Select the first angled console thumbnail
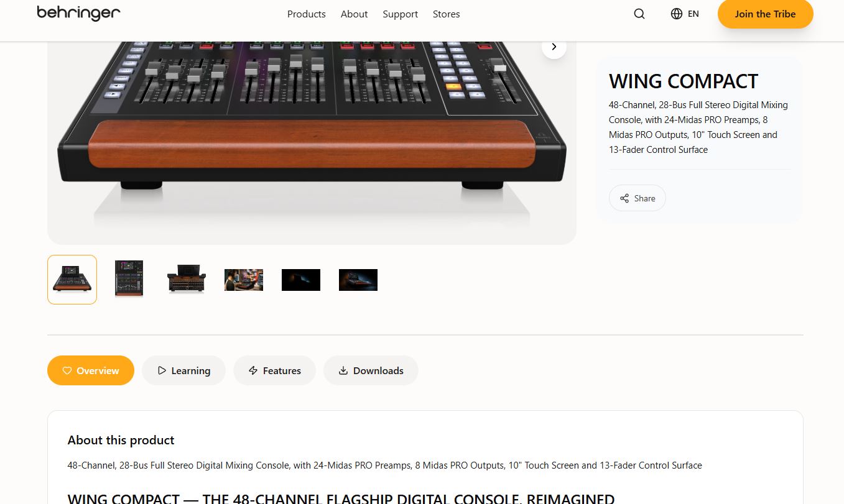The image size is (844, 504). 72,280
